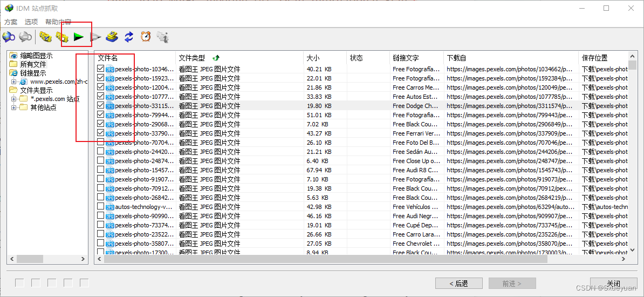
Task: Select 缩略图显示 in the left tree
Action: click(37, 56)
